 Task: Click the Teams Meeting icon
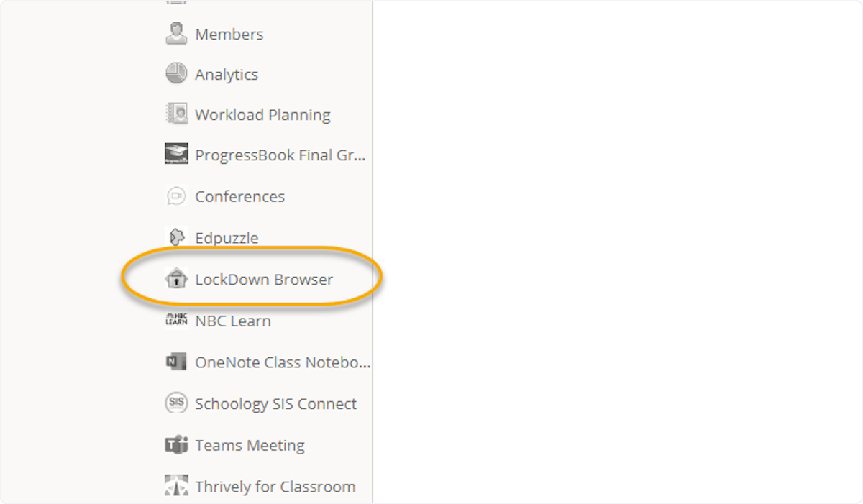(x=176, y=445)
